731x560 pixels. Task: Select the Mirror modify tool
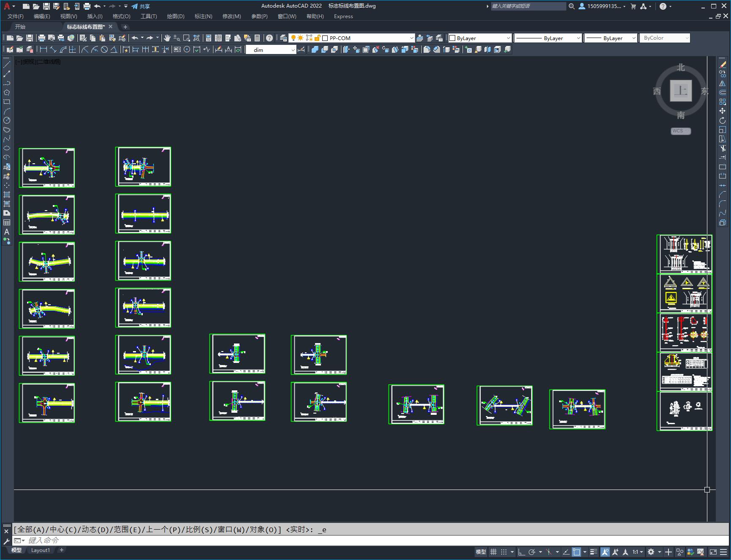[x=723, y=83]
